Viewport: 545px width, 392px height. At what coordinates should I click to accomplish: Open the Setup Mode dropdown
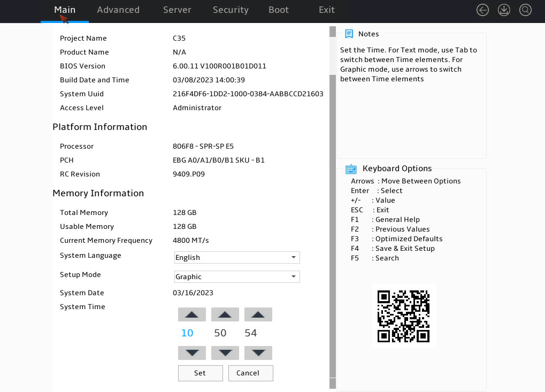click(237, 276)
